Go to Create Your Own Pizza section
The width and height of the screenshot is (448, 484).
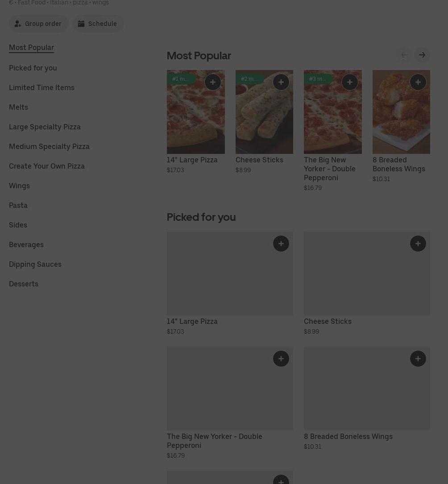click(47, 166)
